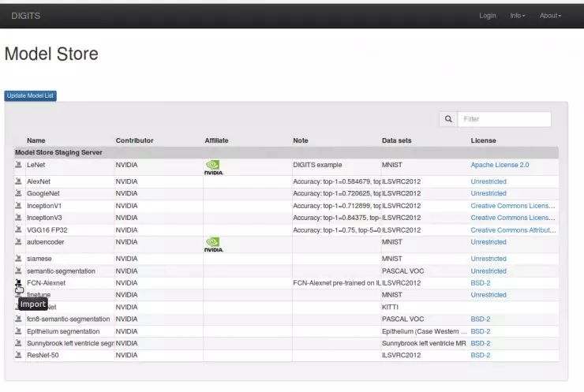Import the FCN-Alexnet model

coord(18,282)
